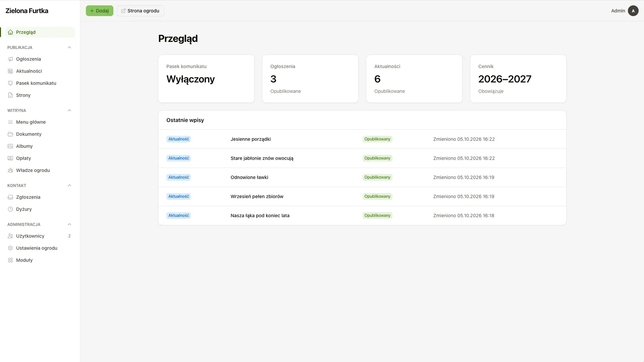Viewport: 644px width, 362px height.
Task: Click the Zielona Furtka site title
Action: click(x=27, y=11)
